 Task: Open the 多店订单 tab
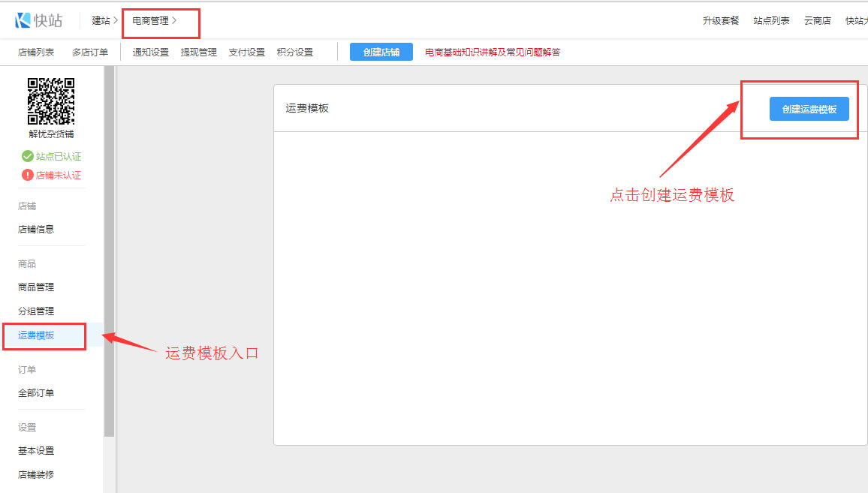click(90, 53)
